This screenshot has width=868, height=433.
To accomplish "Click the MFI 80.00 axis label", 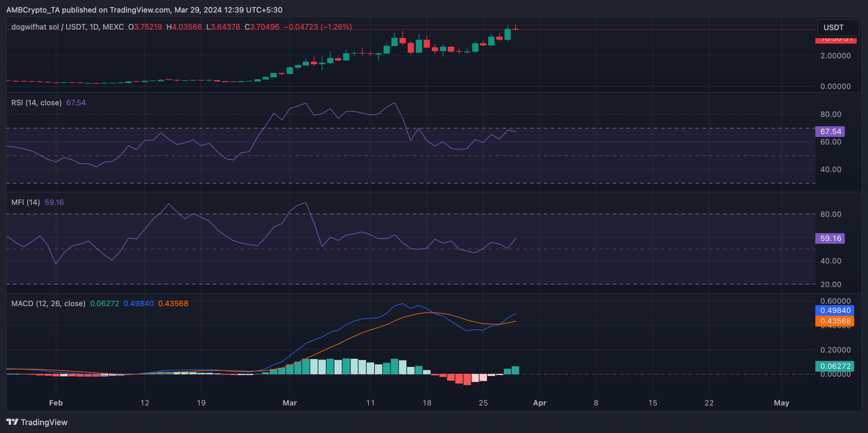I will click(x=831, y=214).
